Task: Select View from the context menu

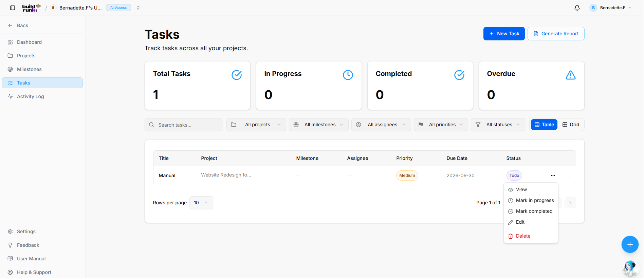Action: [531, 189]
